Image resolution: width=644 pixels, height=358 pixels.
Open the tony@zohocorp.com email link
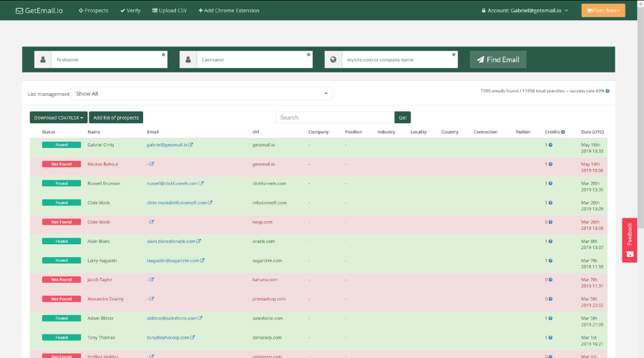pos(168,337)
